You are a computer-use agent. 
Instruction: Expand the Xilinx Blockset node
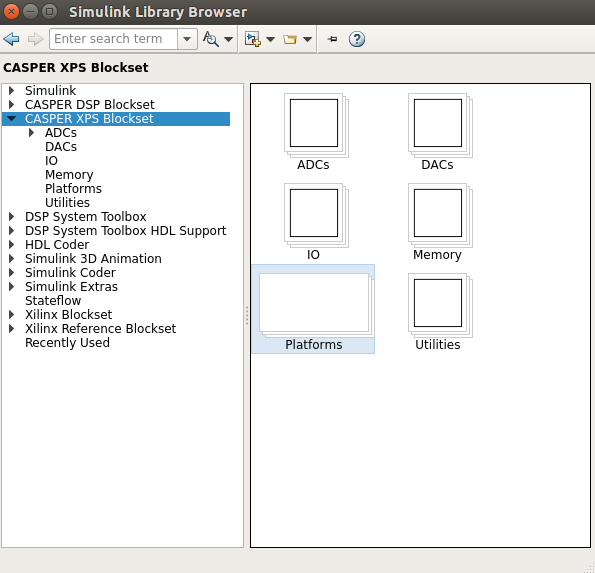coord(12,315)
